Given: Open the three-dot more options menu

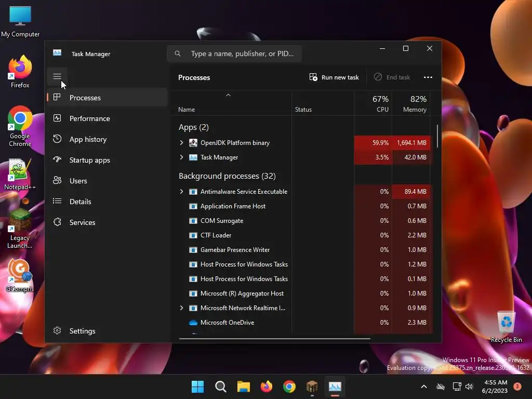Looking at the screenshot, I should tap(428, 77).
